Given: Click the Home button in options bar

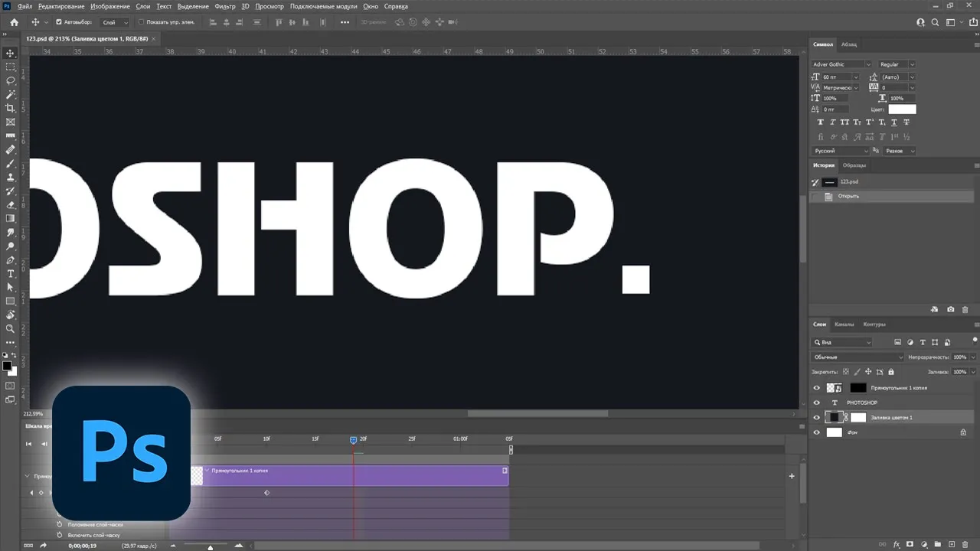Looking at the screenshot, I should 14,22.
